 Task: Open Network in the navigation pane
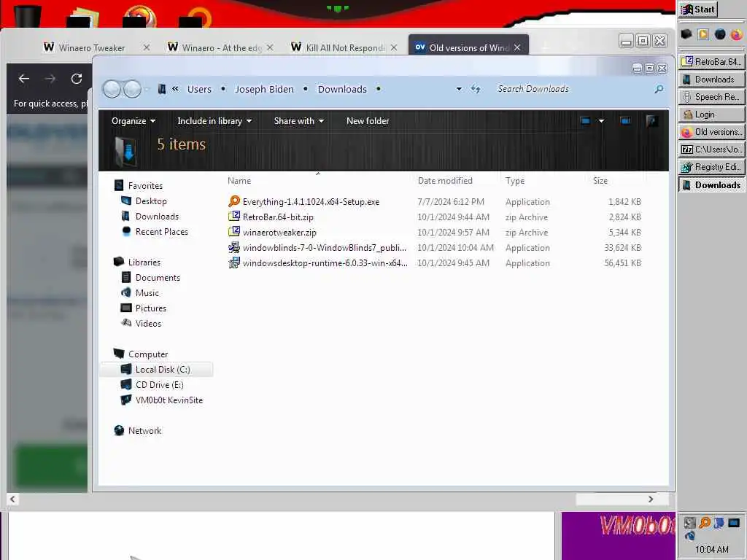144,430
